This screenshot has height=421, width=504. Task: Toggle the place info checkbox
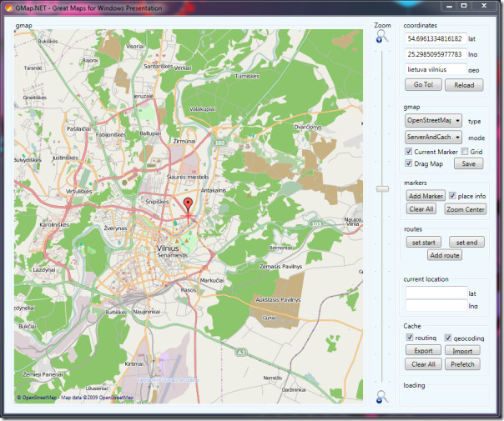coord(452,196)
